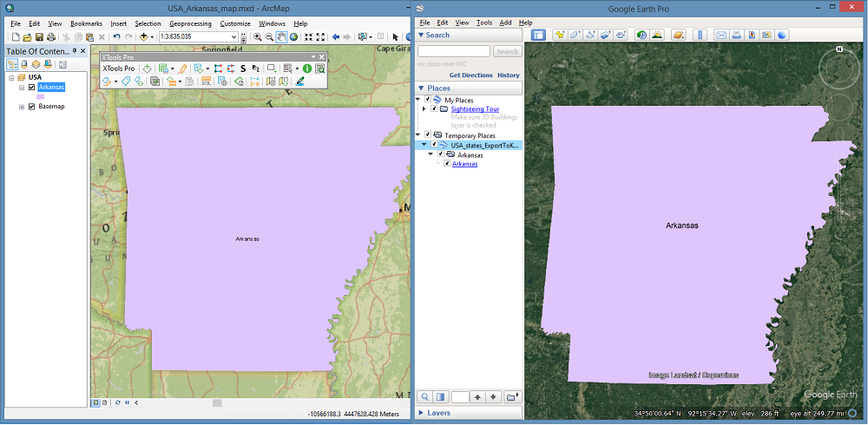Select the Select Elements arrow tool
868x425 pixels.
(395, 37)
